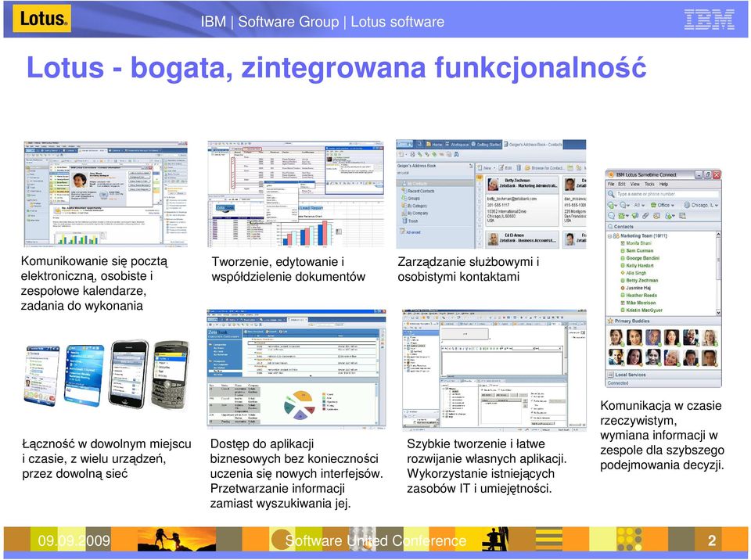Viewport: 751px width, 560px height.
Task: Select Kelly Hardart in contacts list
Action: [640, 265]
